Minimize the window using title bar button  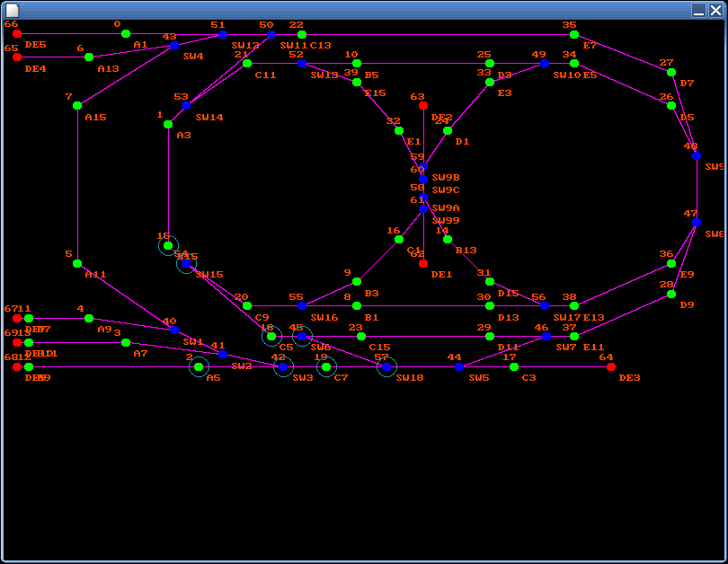[698, 10]
